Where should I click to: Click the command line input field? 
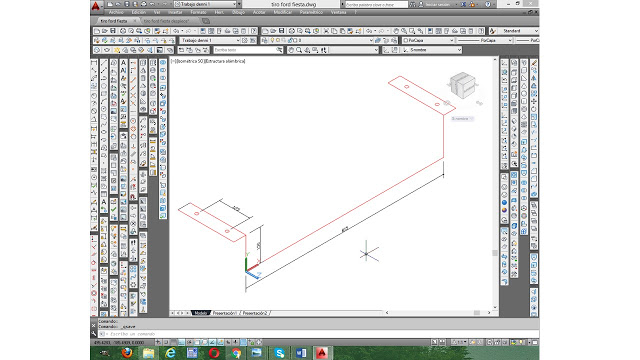pyautogui.click(x=318, y=334)
